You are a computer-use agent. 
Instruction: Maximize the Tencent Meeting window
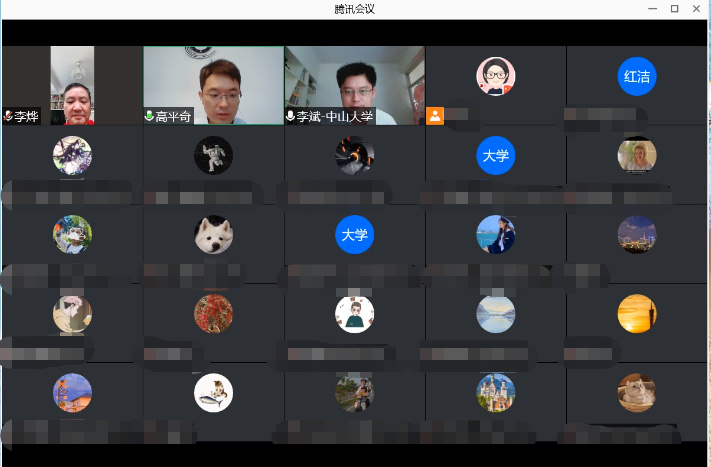point(674,9)
